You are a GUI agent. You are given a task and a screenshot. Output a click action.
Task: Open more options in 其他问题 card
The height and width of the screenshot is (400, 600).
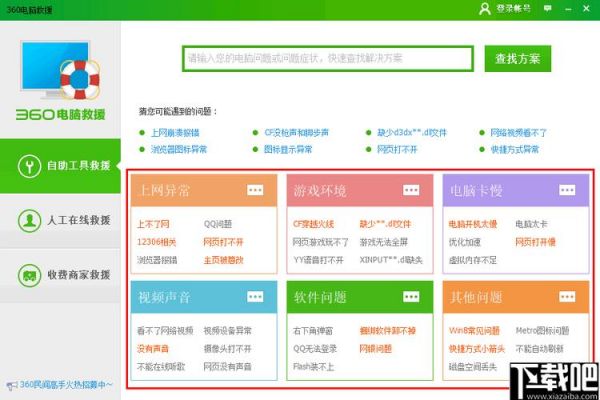tap(567, 297)
